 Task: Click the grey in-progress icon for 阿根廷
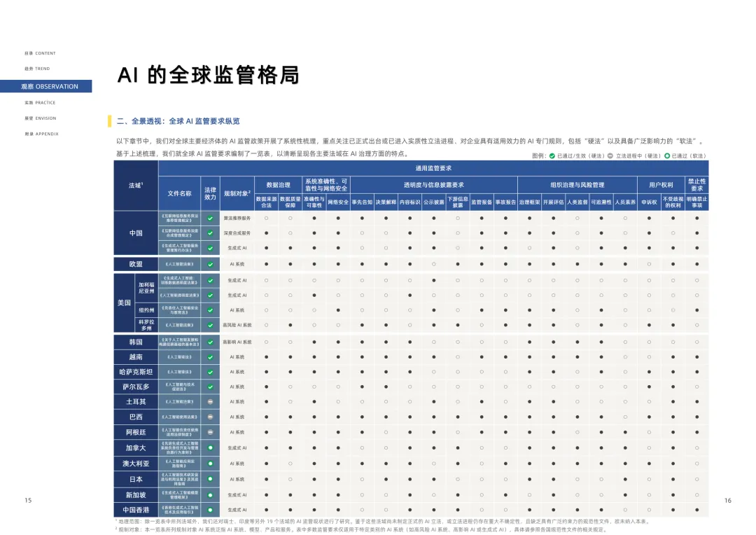coord(210,432)
